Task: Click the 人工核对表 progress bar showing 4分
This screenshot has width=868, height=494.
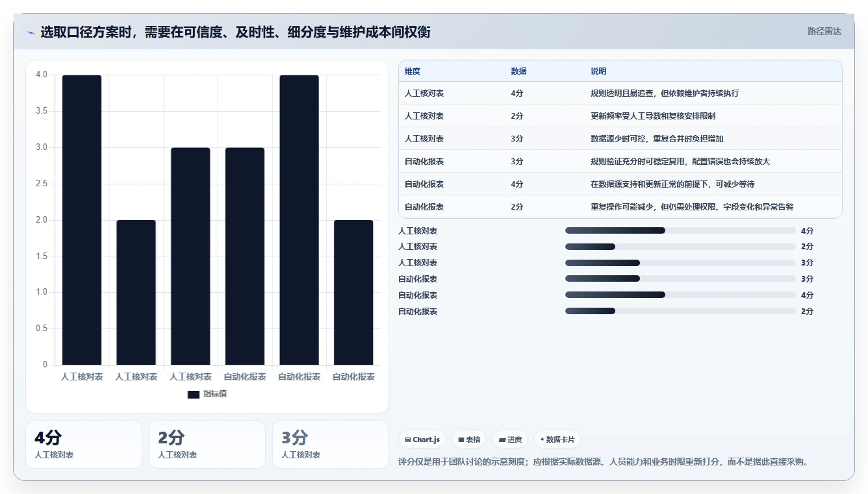Action: 680,230
